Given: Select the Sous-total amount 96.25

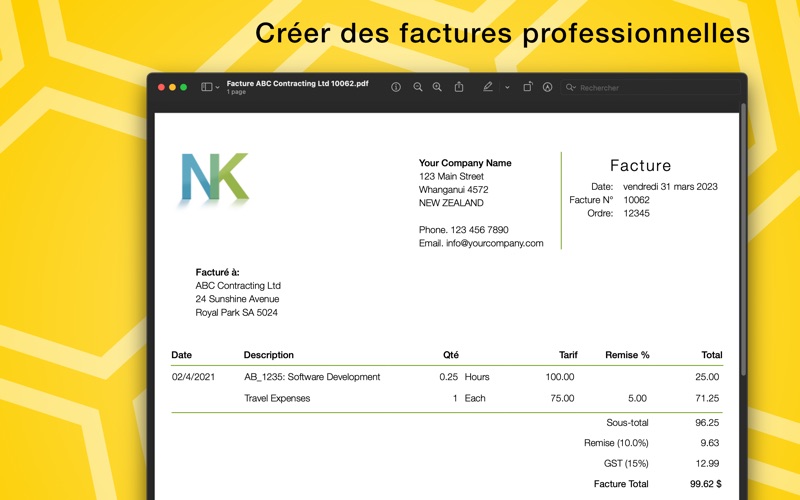Looking at the screenshot, I should tap(707, 423).
